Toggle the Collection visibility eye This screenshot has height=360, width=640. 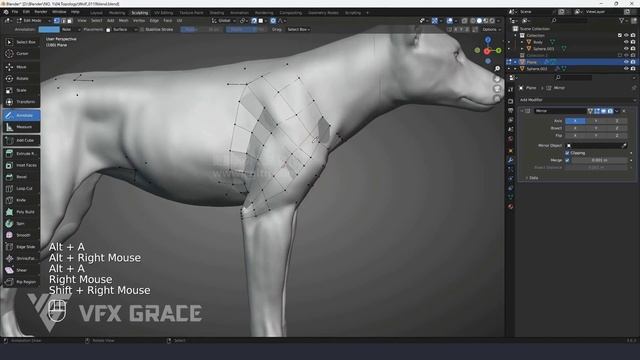(626, 36)
